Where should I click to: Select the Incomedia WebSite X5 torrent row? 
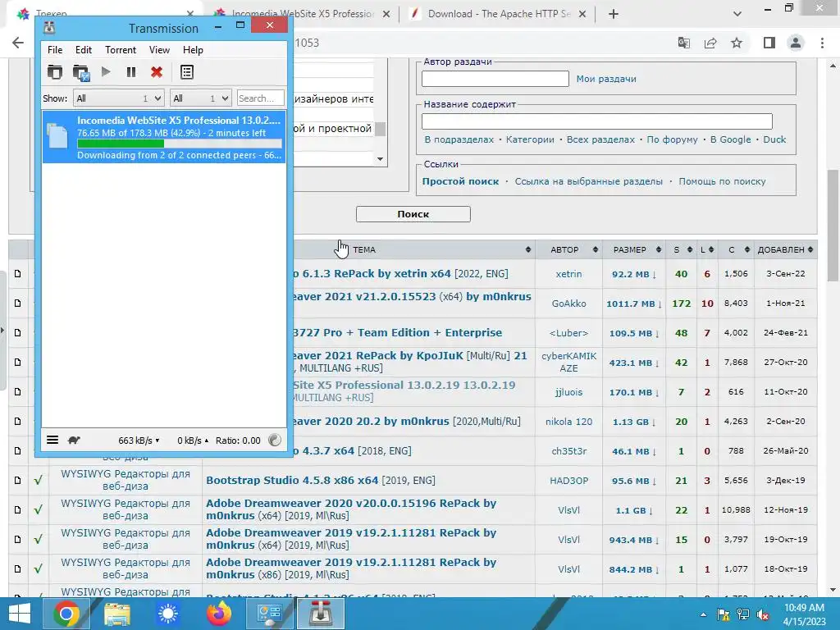(x=164, y=137)
